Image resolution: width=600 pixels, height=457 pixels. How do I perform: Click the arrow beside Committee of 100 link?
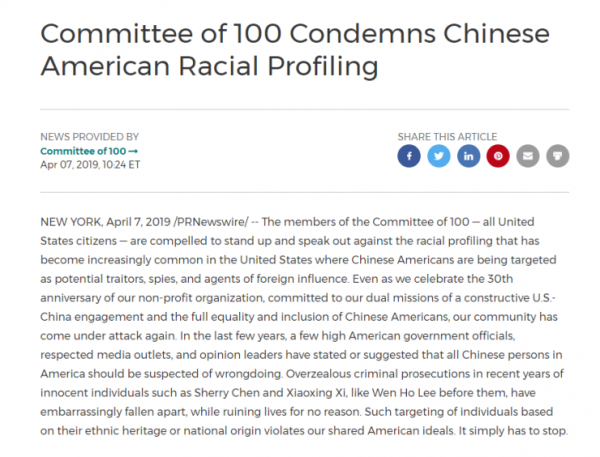click(133, 151)
